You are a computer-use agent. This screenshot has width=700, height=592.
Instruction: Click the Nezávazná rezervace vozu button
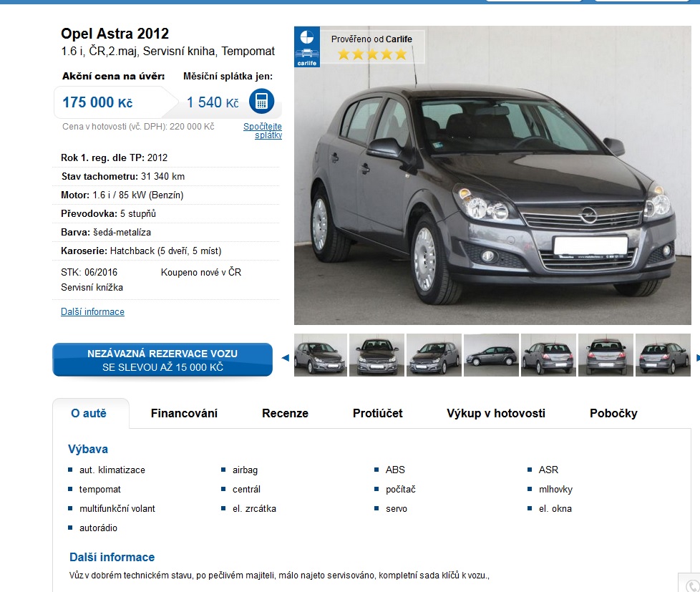(x=162, y=360)
